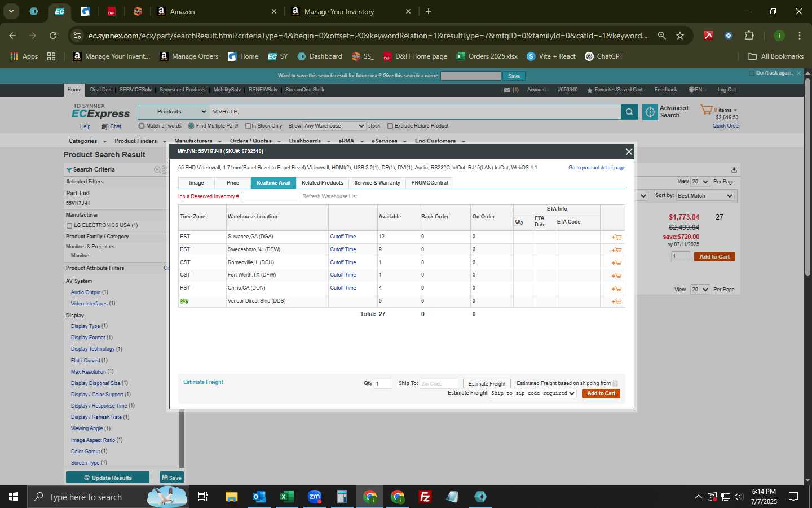Viewport: 812px width, 508px height.
Task: Click the Qty field in Estimate Freight
Action: click(x=383, y=384)
